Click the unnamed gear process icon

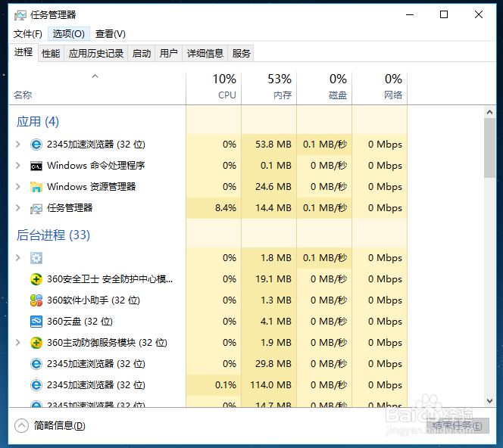(36, 258)
